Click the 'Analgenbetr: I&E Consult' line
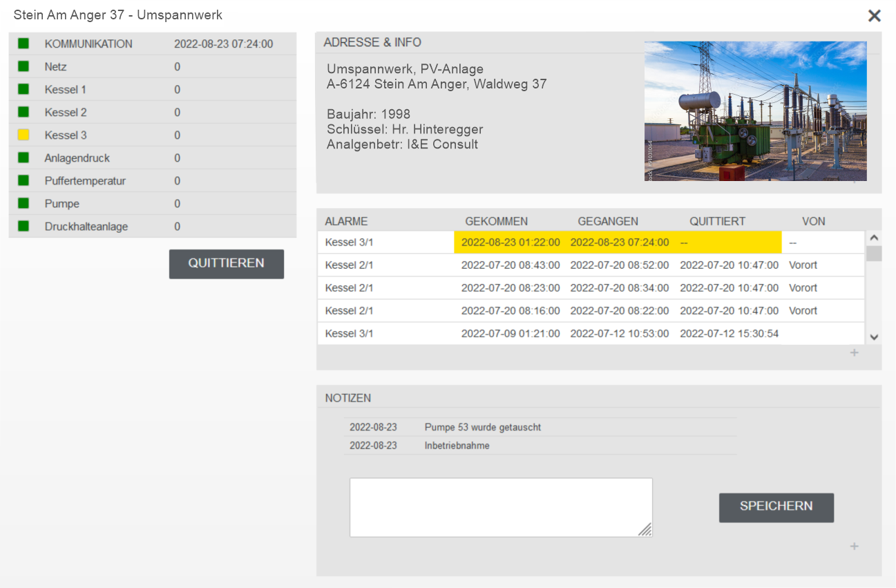Screen dimensions: 896x588 [402, 144]
